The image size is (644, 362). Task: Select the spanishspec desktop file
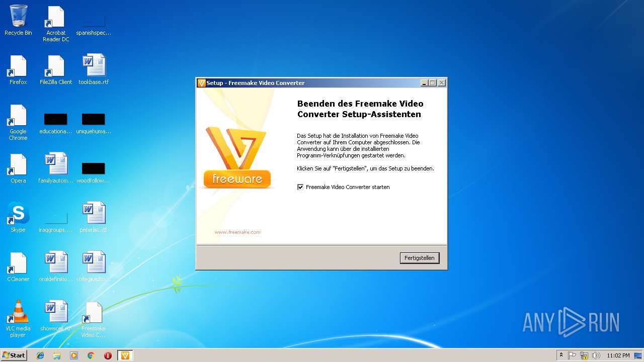94,24
